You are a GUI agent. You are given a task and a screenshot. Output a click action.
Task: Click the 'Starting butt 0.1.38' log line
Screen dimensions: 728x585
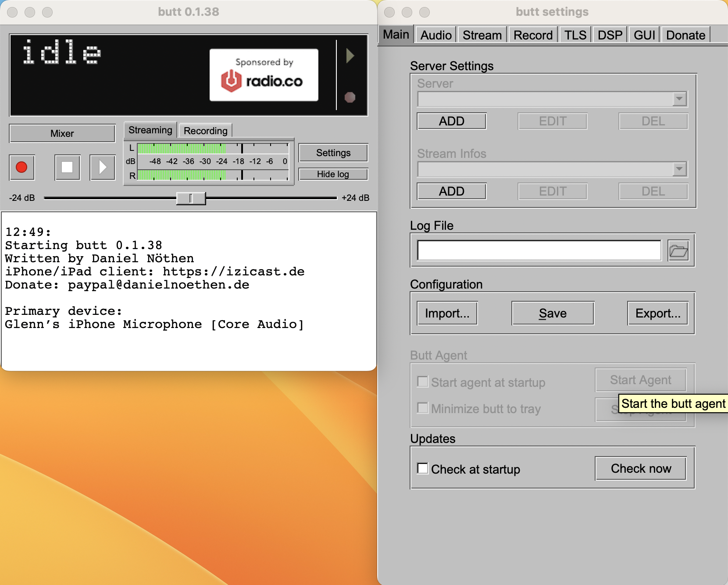tap(83, 245)
